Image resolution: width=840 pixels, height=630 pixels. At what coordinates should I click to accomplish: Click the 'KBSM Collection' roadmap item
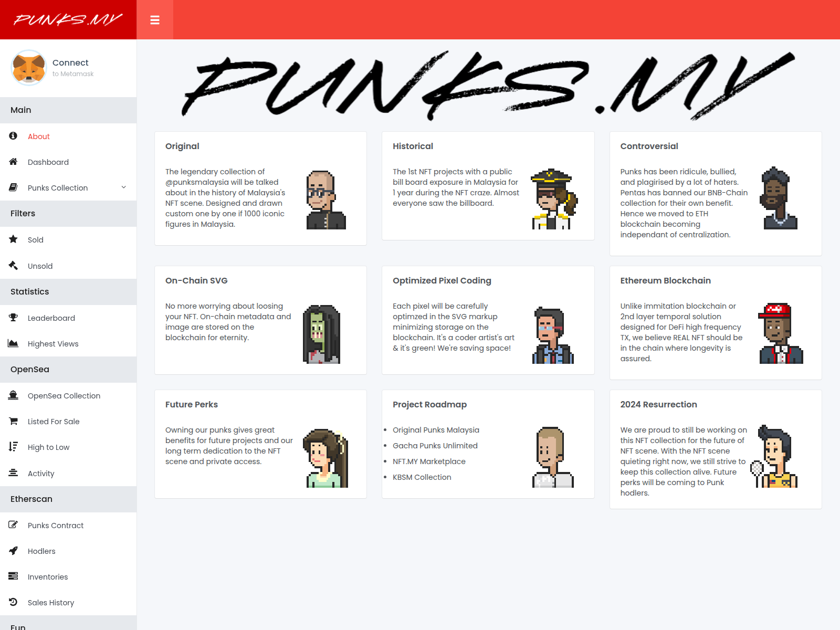(x=422, y=477)
